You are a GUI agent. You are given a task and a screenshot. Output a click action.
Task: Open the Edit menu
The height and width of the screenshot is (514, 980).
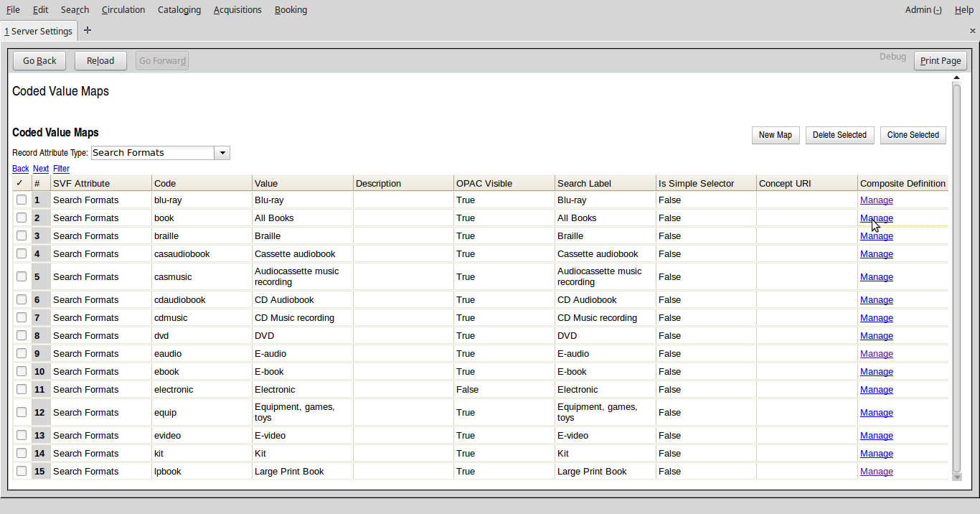40,9
